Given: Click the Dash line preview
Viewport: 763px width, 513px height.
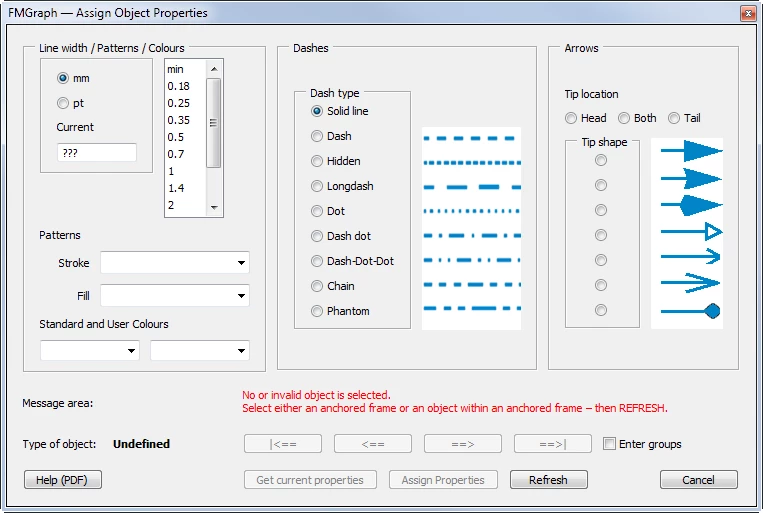Looking at the screenshot, I should [x=470, y=139].
